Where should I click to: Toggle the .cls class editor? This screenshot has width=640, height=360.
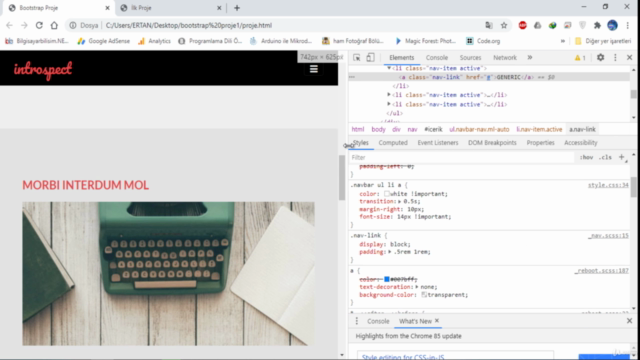pos(605,157)
